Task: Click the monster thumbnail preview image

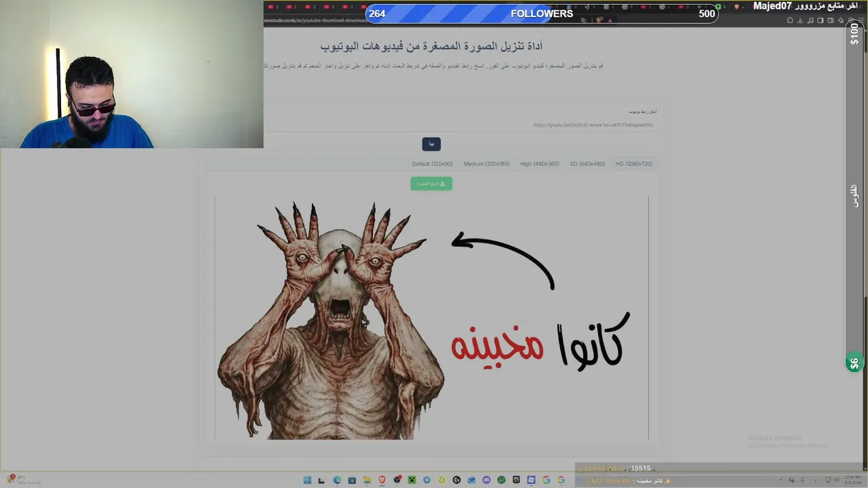Action: [x=431, y=318]
